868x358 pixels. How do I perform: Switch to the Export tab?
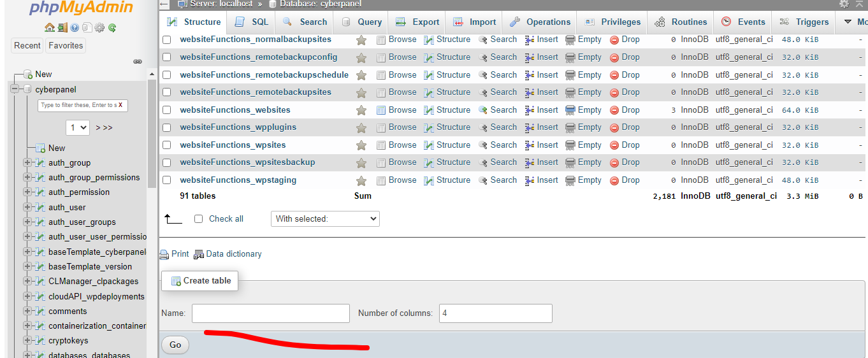coord(417,22)
